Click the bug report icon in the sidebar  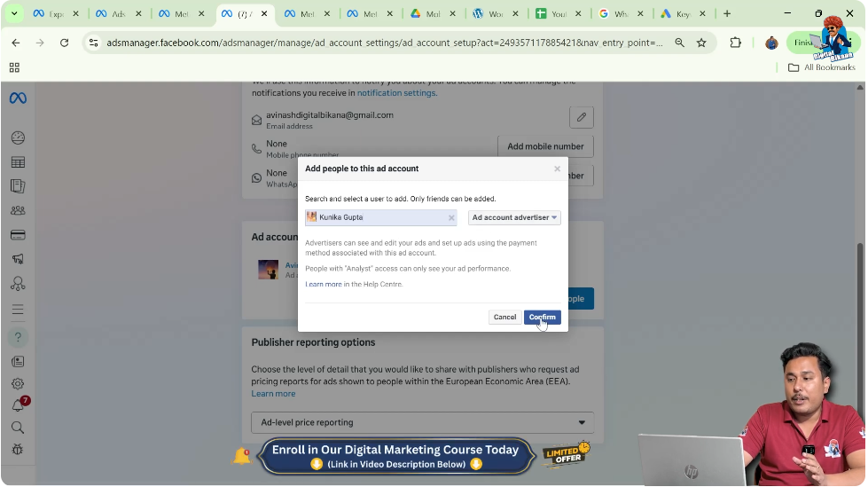(x=18, y=450)
